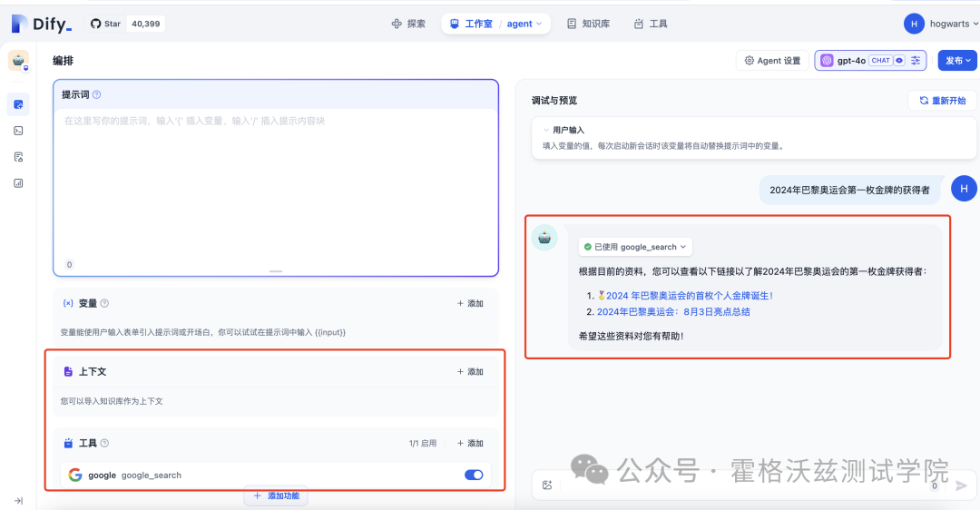Image resolution: width=980 pixels, height=510 pixels.
Task: Click the image upload icon in chat input
Action: pyautogui.click(x=547, y=485)
